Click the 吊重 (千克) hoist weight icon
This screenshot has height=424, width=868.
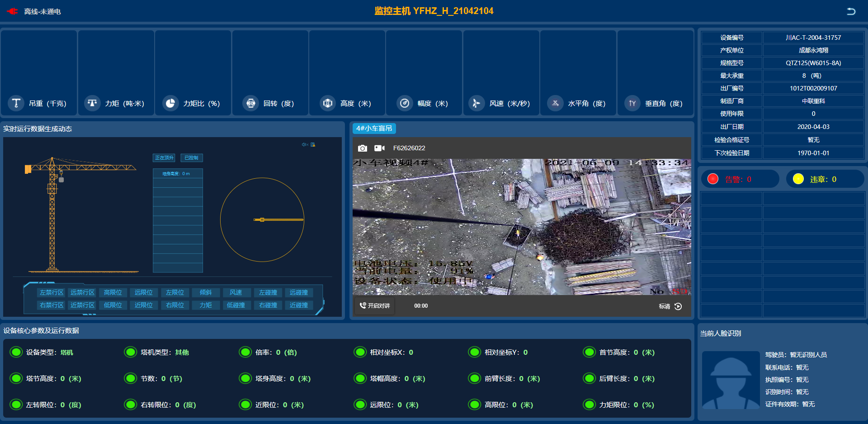pos(16,103)
